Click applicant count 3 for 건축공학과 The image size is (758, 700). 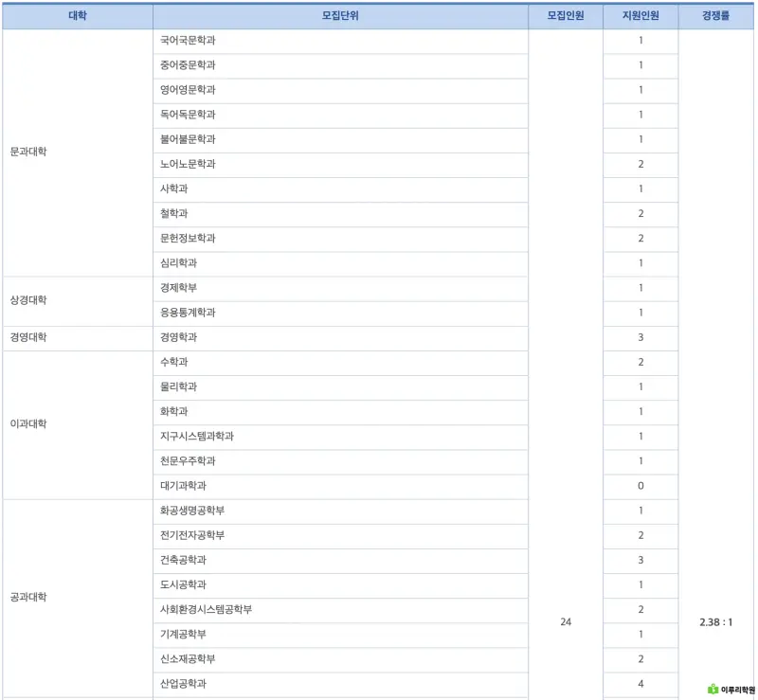point(641,561)
